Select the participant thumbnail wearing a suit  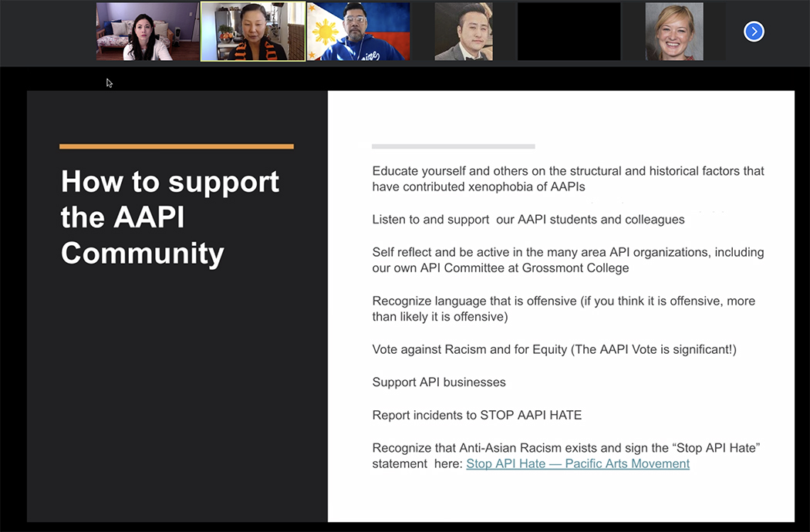click(x=463, y=32)
